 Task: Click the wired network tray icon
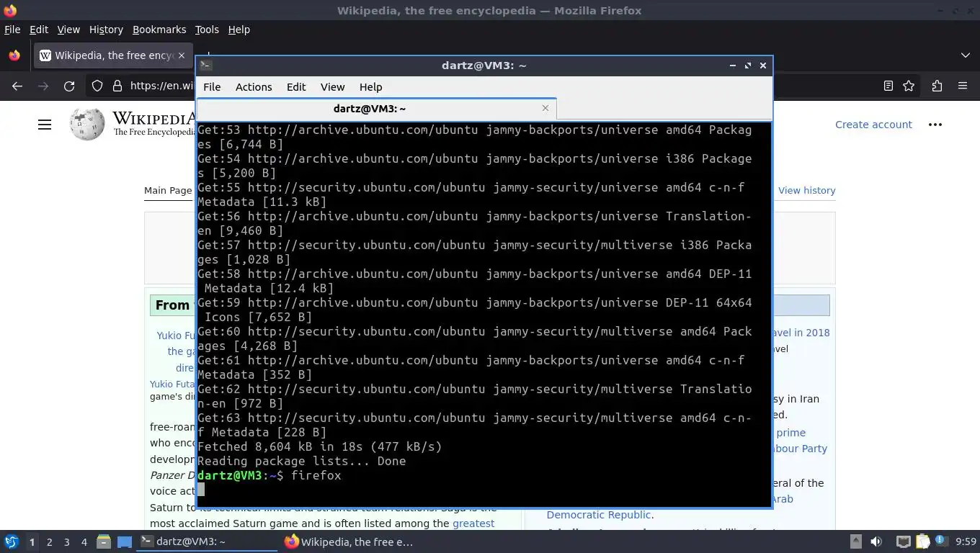903,541
